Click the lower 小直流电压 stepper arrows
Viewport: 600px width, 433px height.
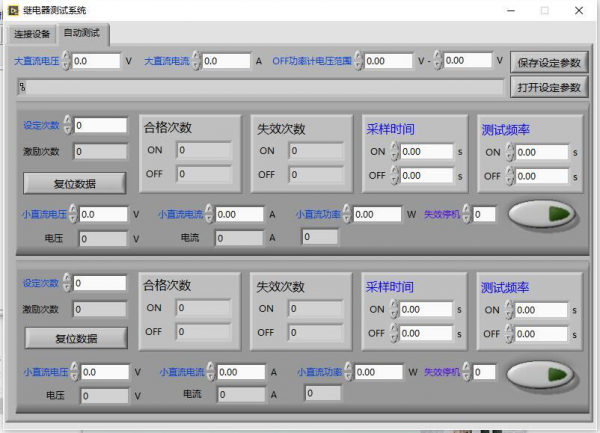coord(74,373)
